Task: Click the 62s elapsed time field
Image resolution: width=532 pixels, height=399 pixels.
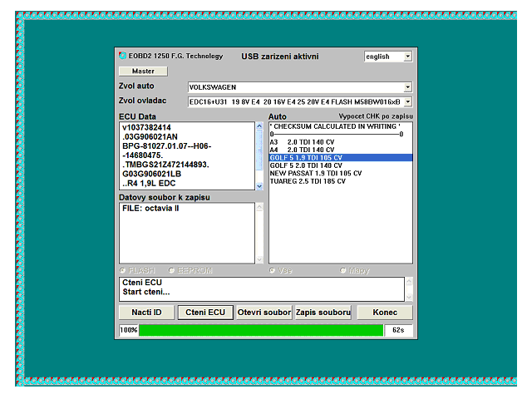Action: [x=398, y=330]
